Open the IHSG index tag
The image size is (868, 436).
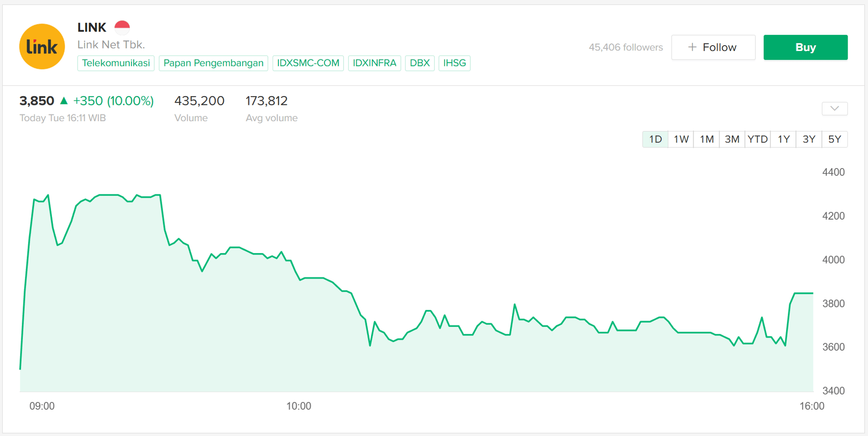pos(455,63)
